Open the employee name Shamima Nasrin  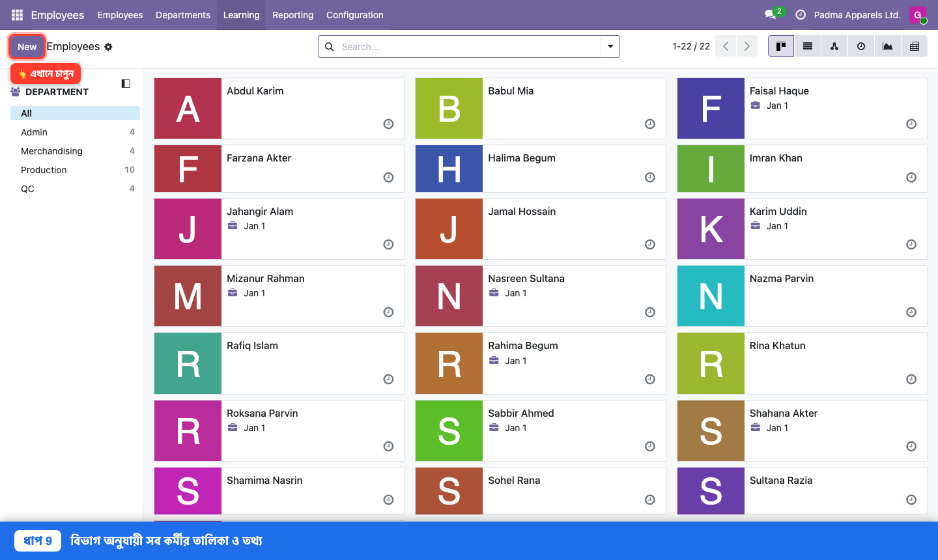click(264, 481)
